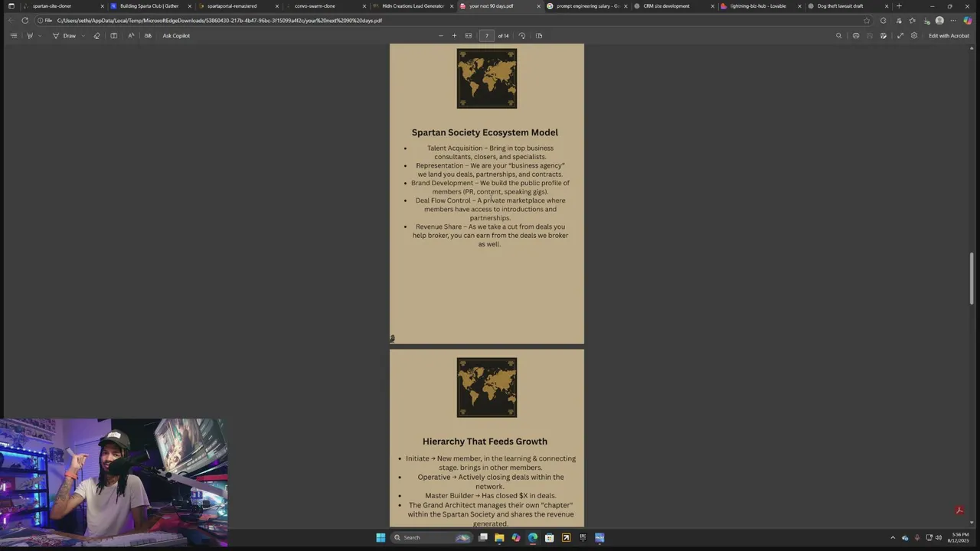The width and height of the screenshot is (980, 551).
Task: Click the Save icon in PDF toolbar
Action: click(x=870, y=36)
